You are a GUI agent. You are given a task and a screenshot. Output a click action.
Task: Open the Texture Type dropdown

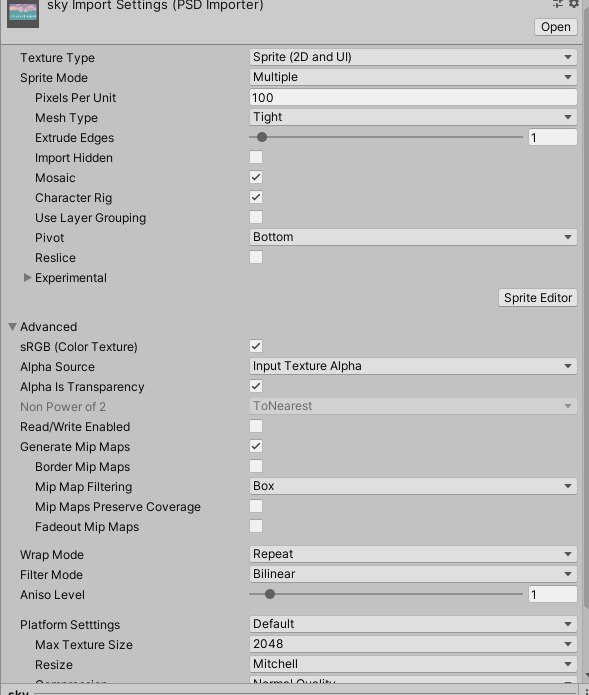(x=413, y=57)
